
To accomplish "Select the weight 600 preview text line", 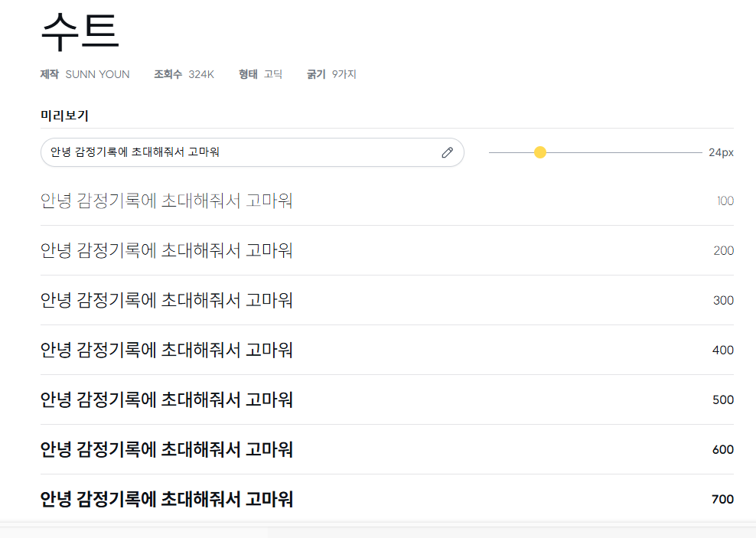I will point(166,449).
